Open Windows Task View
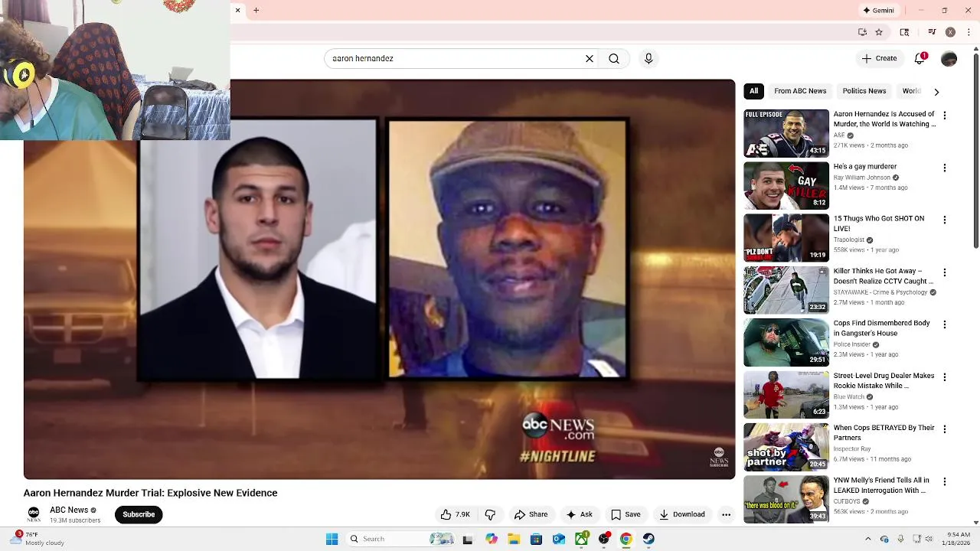Viewport: 980px width, 551px height. click(x=468, y=539)
